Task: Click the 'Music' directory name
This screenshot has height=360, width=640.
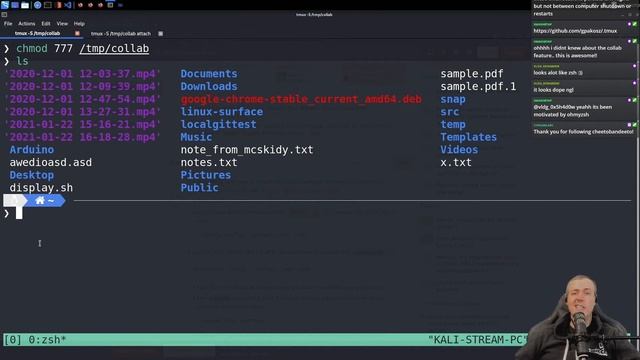Action: (x=196, y=137)
